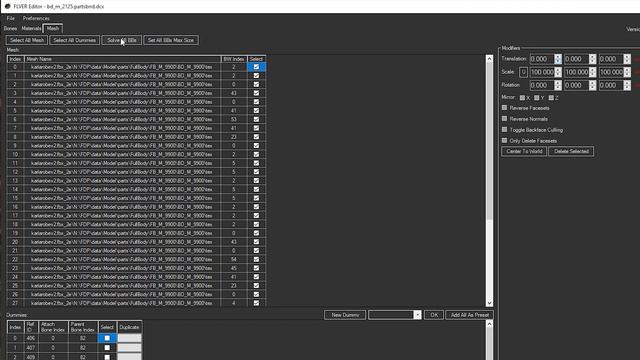Switch to the Bones tab
This screenshot has width=640, height=360.
(x=10, y=29)
